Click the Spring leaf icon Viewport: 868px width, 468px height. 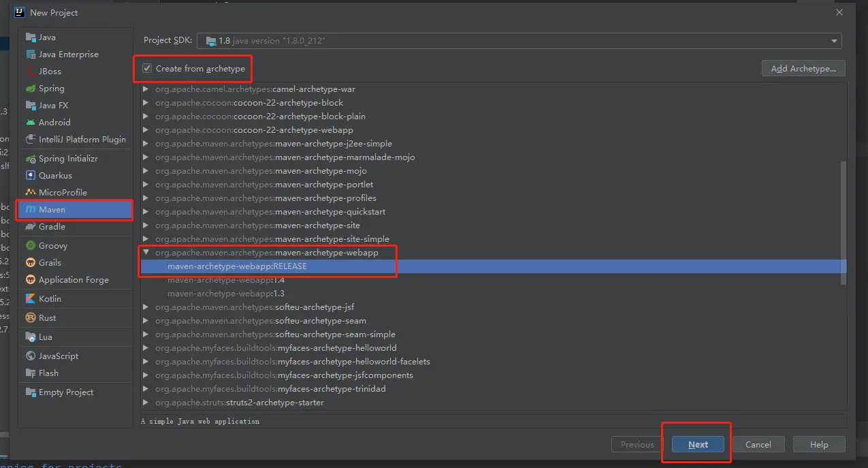point(31,89)
